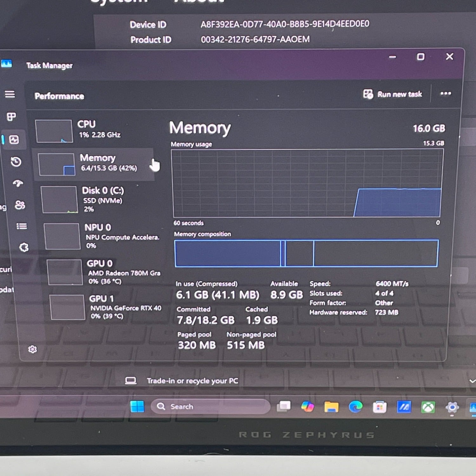Minimize the Task Manager window
Viewport: 476px width, 476px height.
pyautogui.click(x=393, y=57)
